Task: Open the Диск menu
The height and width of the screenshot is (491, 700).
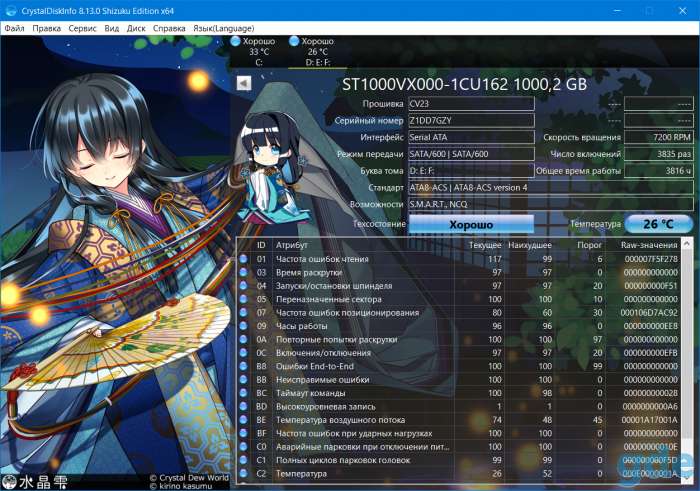Action: (136, 28)
